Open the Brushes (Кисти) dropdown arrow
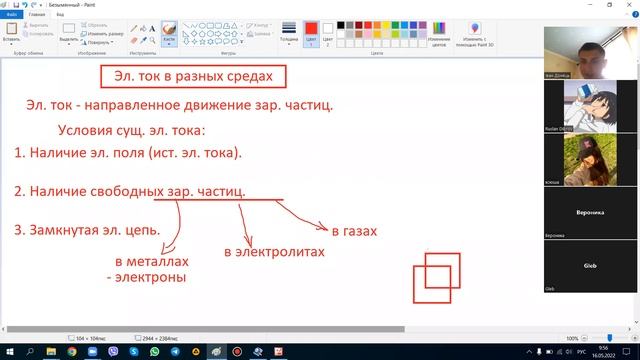 [169, 44]
